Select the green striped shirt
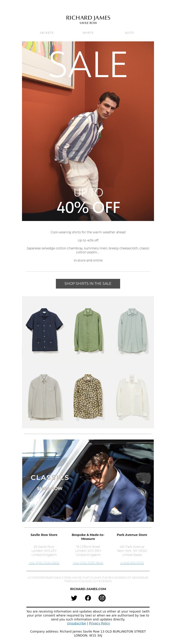176x644 pixels. pyautogui.click(x=132, y=330)
